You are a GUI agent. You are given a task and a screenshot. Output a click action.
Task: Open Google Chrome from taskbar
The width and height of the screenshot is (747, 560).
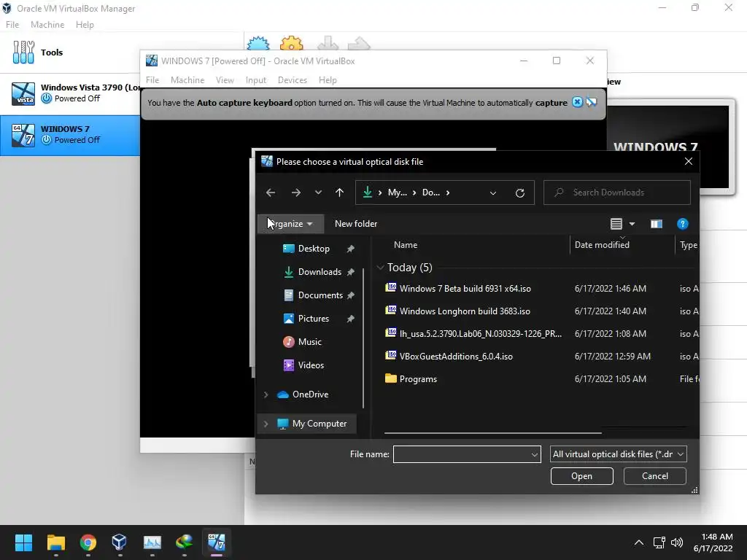pyautogui.click(x=88, y=542)
